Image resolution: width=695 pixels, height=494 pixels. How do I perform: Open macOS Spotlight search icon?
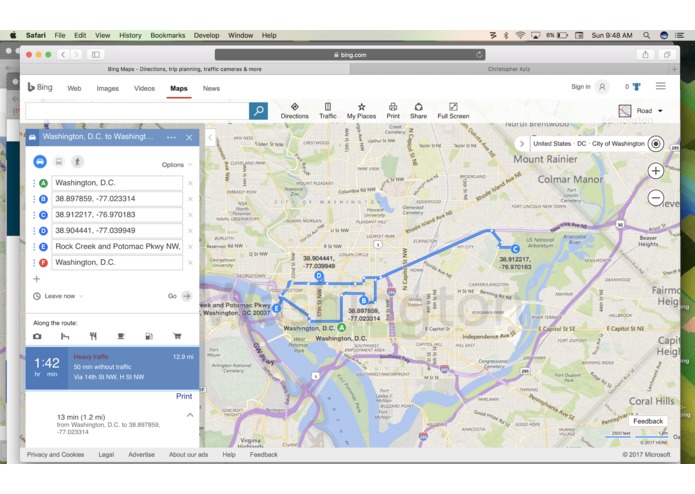click(x=647, y=35)
